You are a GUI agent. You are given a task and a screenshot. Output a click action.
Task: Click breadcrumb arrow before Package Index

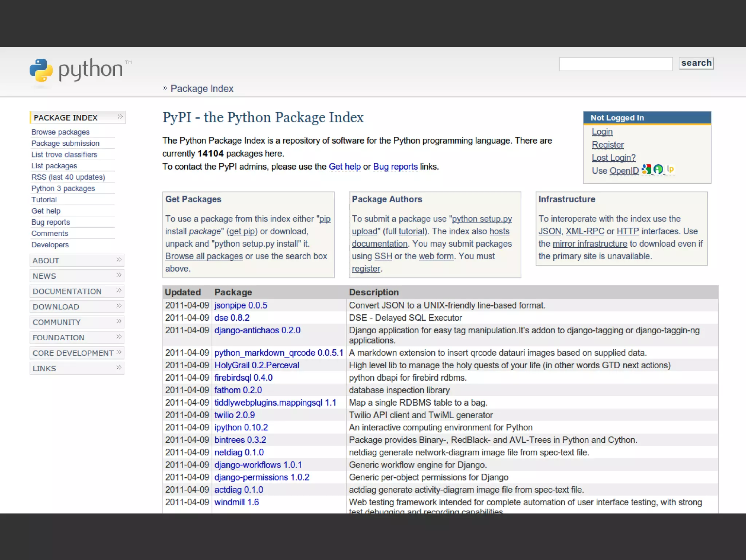(165, 88)
